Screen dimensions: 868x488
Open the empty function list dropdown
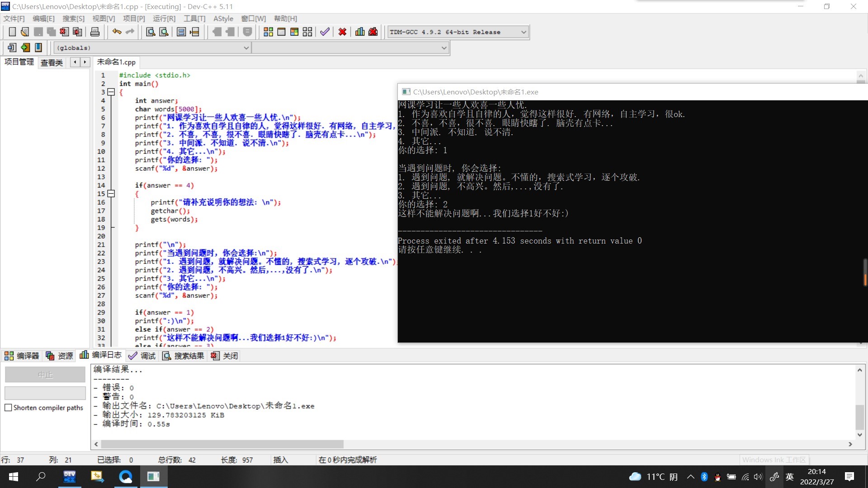(x=444, y=48)
